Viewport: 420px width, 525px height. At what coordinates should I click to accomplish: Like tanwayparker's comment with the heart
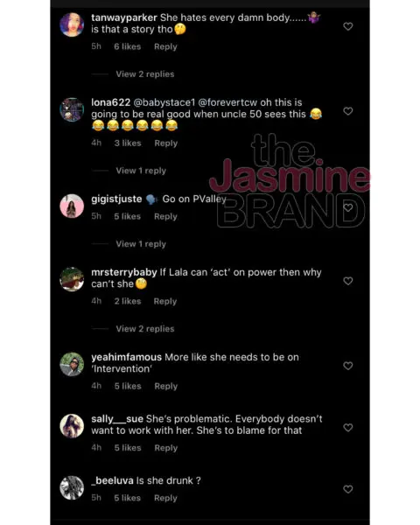[348, 26]
